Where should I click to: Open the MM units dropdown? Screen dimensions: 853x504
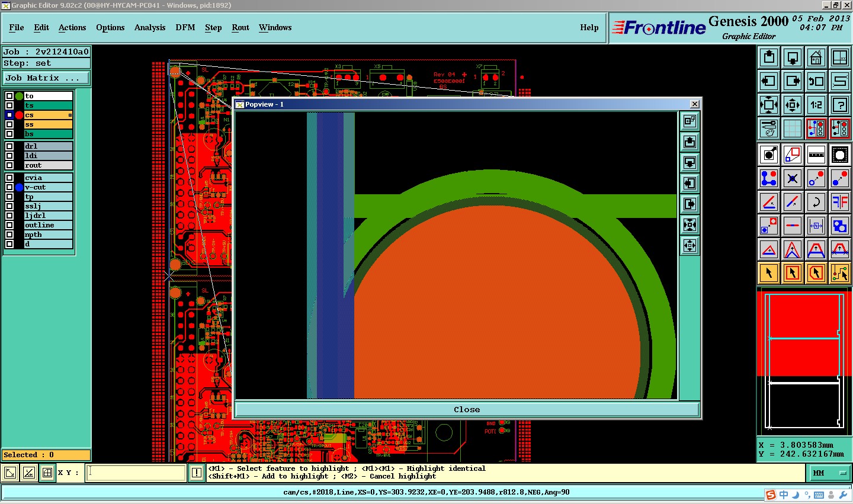click(829, 473)
